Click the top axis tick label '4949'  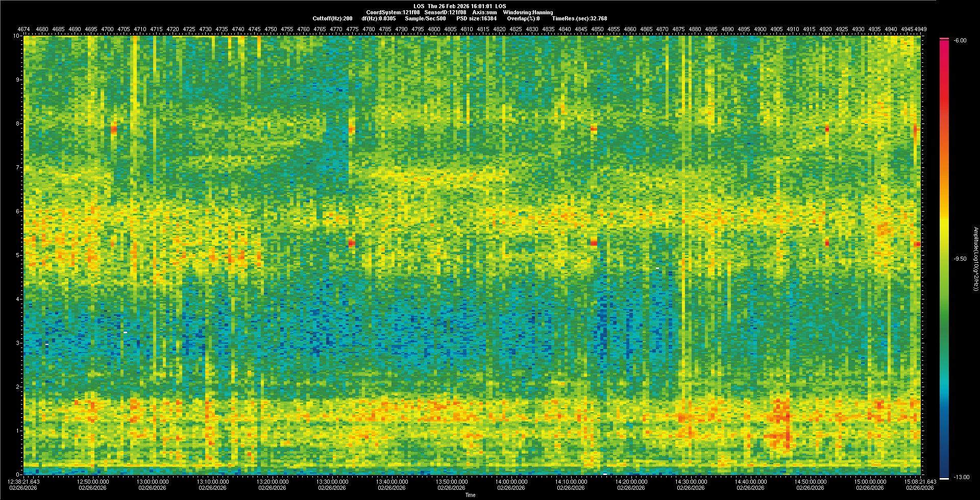920,30
